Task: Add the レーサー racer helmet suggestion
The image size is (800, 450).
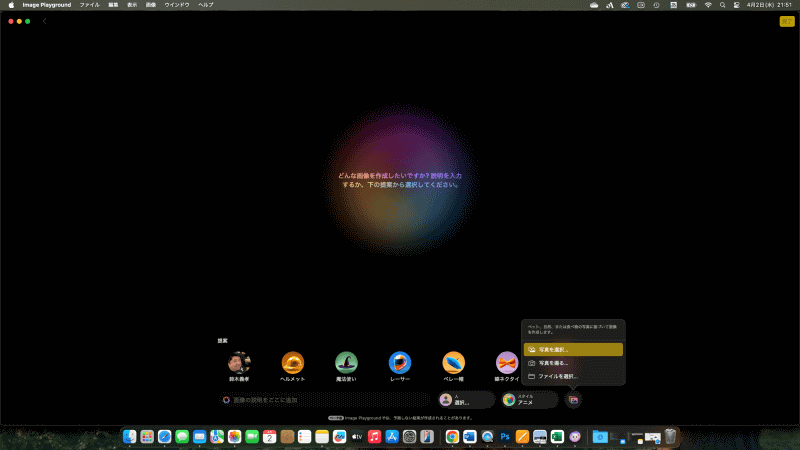Action: [399, 363]
